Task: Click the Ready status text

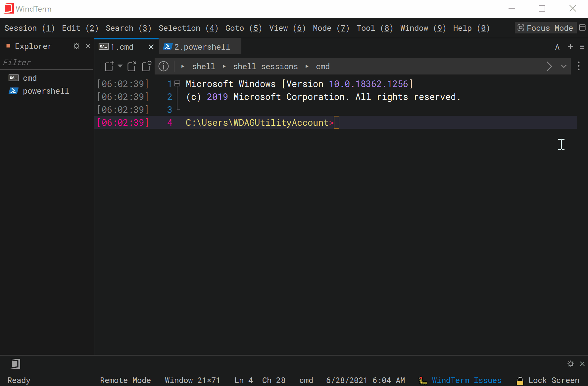Action: tap(19, 380)
